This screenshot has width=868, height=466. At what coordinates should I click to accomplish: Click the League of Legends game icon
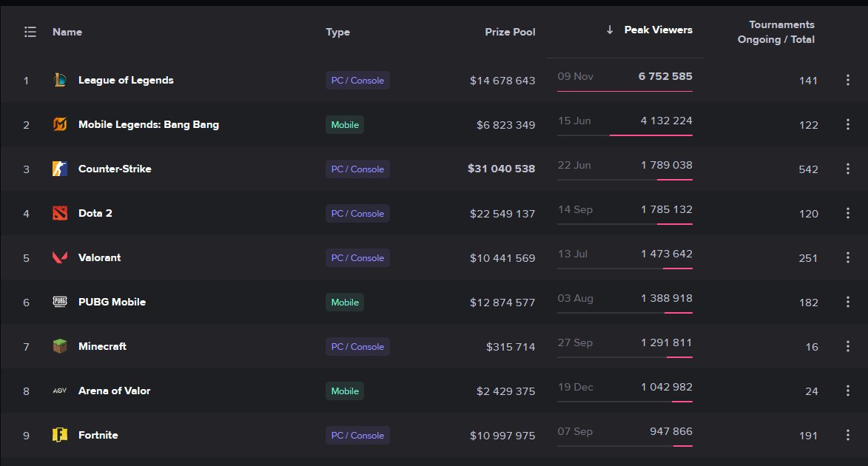(60, 80)
